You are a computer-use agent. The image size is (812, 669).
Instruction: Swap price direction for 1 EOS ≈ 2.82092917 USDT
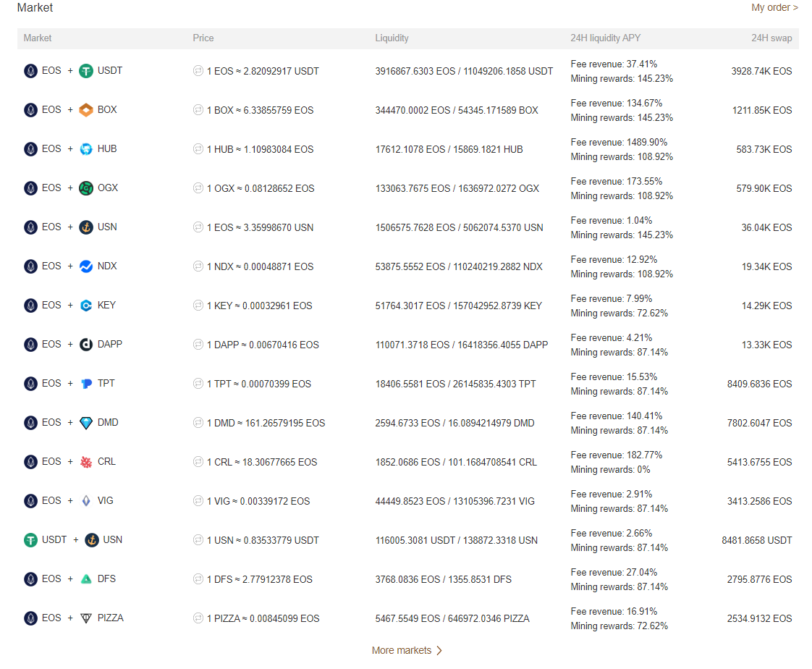[198, 70]
